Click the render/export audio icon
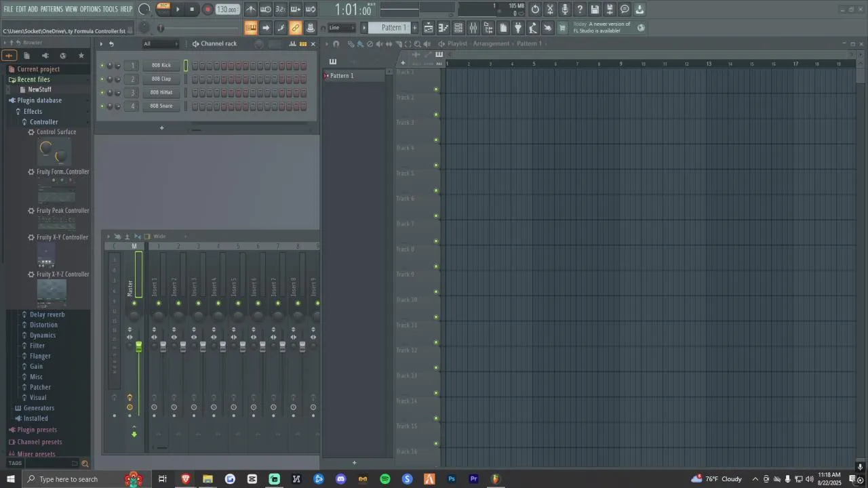Image resolution: width=868 pixels, height=488 pixels. pos(610,9)
